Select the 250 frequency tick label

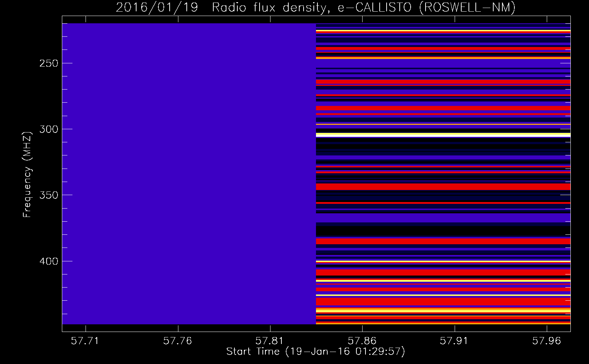pos(49,63)
